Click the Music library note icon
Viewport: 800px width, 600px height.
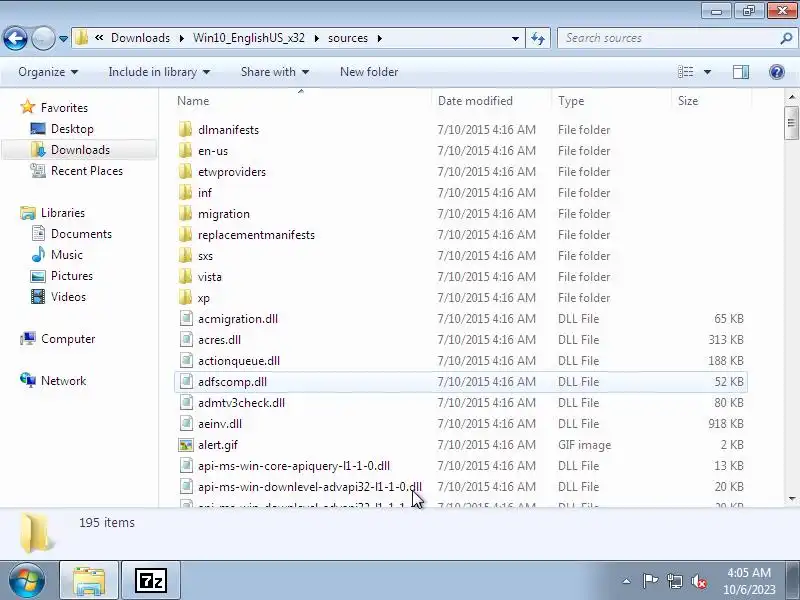tap(38, 255)
